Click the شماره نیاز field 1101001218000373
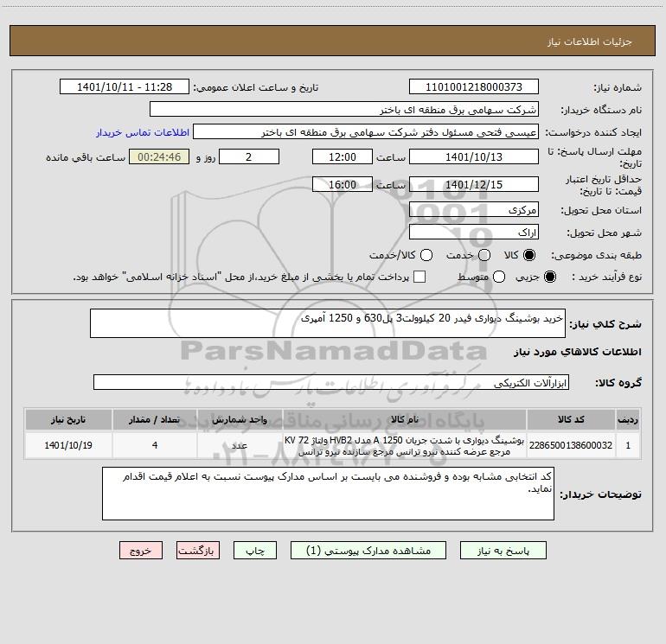666x644 pixels. pyautogui.click(x=474, y=87)
